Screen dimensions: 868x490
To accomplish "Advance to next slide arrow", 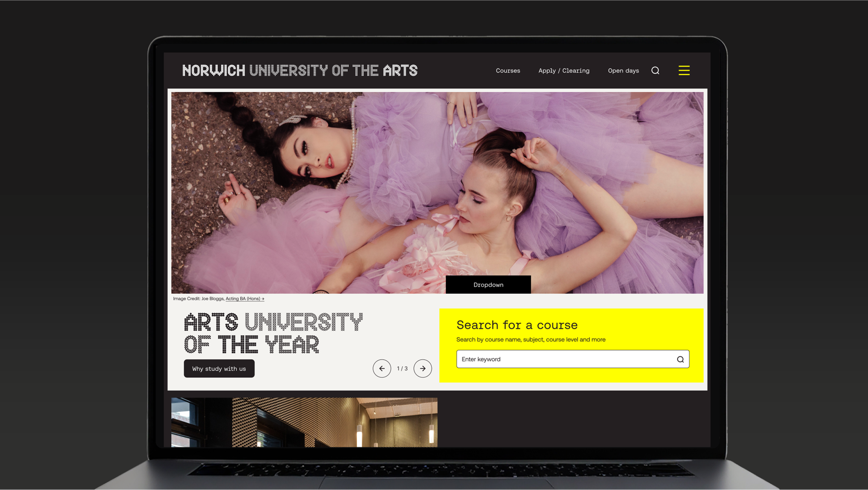I will coord(422,368).
